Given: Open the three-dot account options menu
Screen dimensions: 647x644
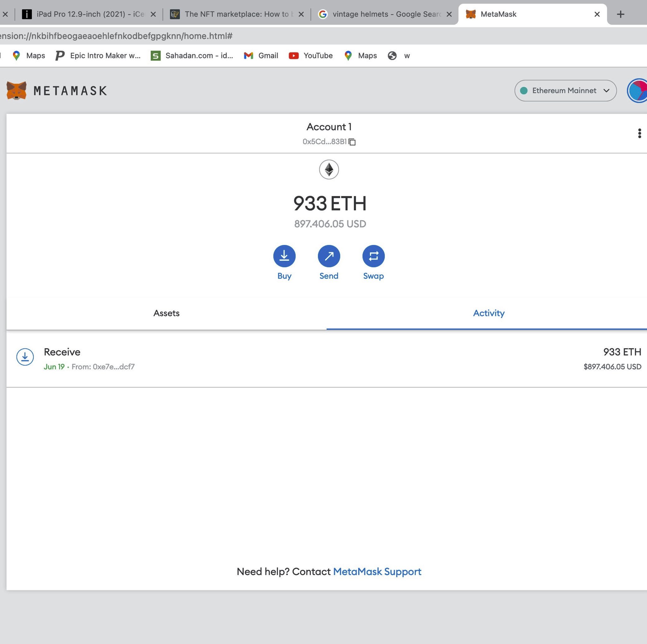Looking at the screenshot, I should (x=639, y=133).
